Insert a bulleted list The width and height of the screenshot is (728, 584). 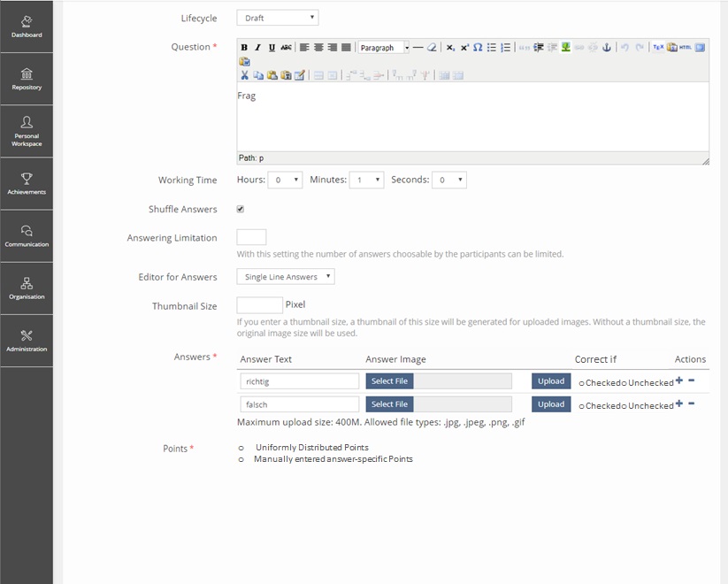pos(492,48)
